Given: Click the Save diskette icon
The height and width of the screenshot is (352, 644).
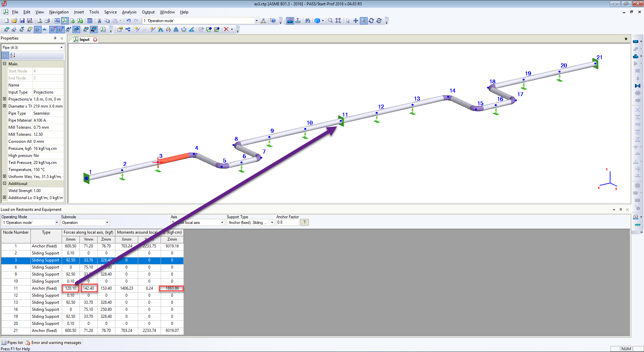Looking at the screenshot, I should pos(22,21).
